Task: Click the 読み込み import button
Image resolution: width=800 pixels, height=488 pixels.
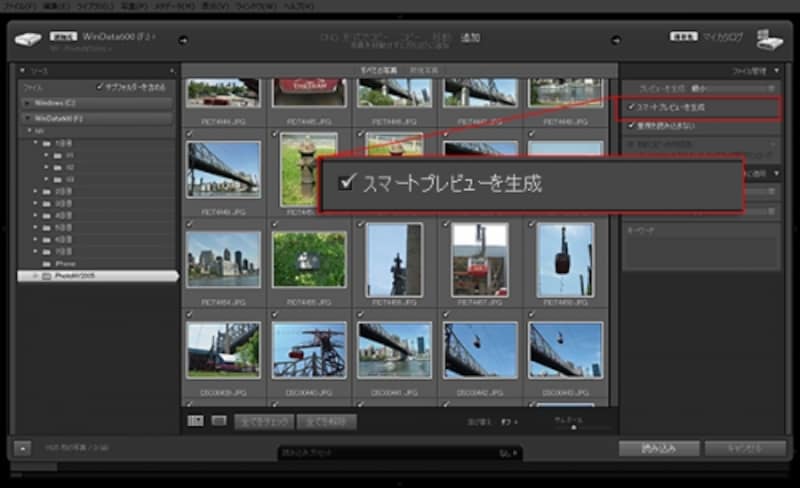Action: [659, 449]
